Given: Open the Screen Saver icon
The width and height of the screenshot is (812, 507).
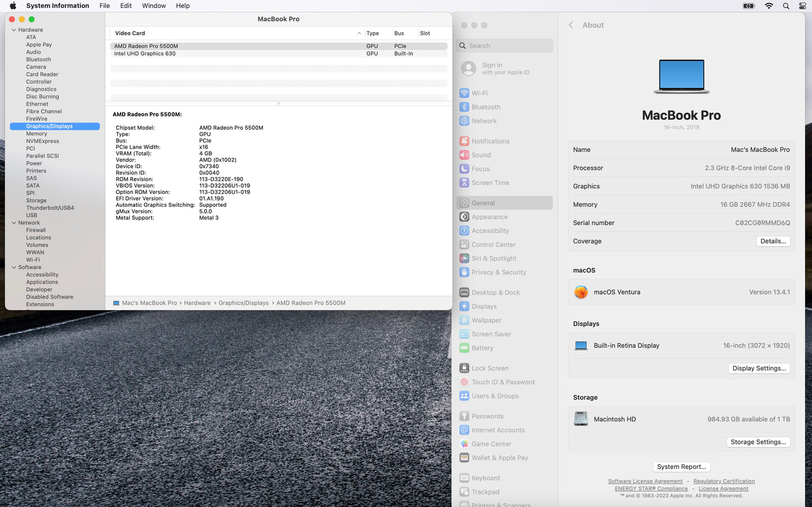Looking at the screenshot, I should [464, 334].
